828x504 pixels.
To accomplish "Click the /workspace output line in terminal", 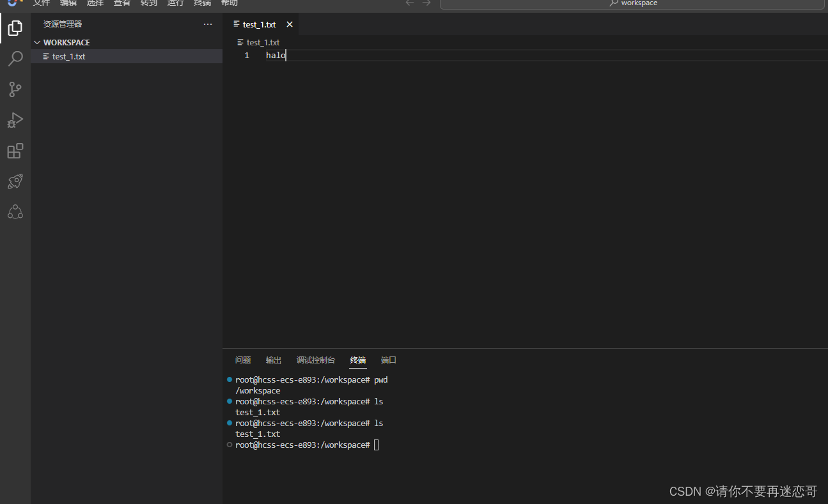I will tap(258, 390).
